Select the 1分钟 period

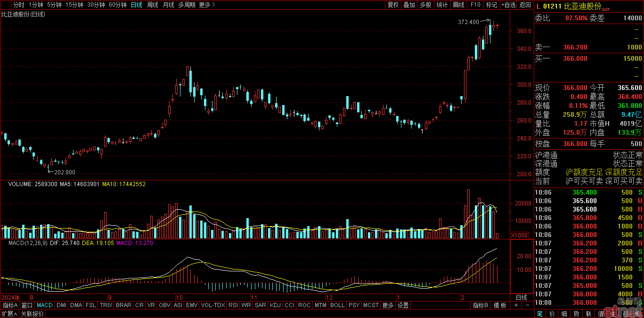tap(36, 5)
